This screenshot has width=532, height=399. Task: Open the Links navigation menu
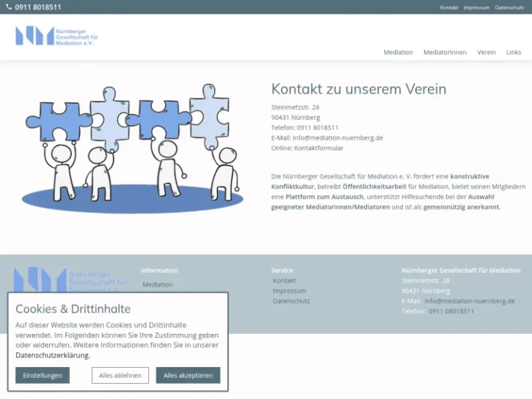[514, 52]
